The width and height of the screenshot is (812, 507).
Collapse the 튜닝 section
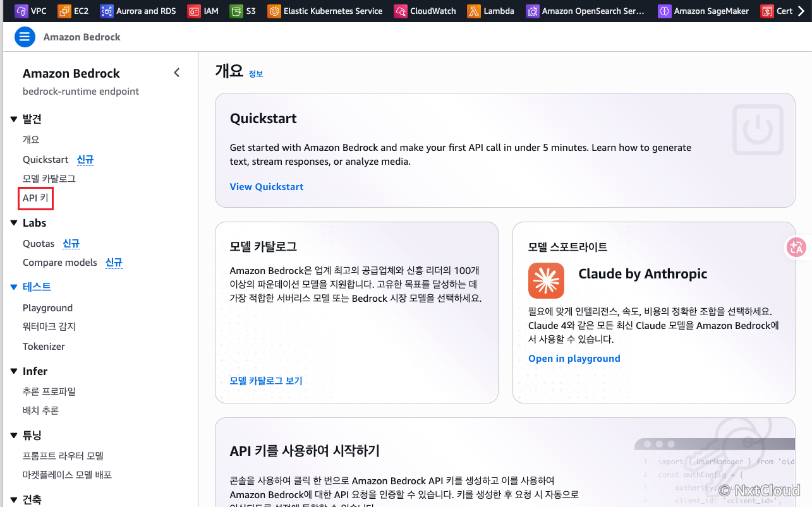(14, 435)
